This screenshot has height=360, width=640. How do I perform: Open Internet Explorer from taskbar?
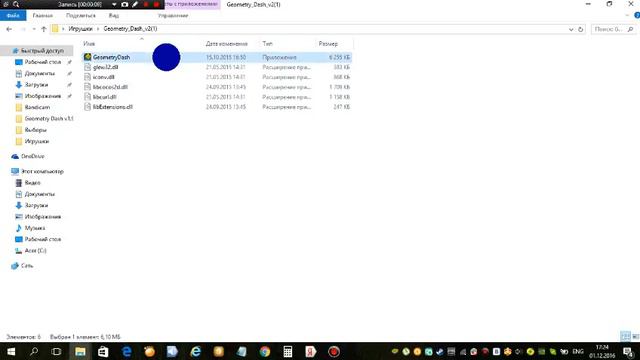(196, 351)
